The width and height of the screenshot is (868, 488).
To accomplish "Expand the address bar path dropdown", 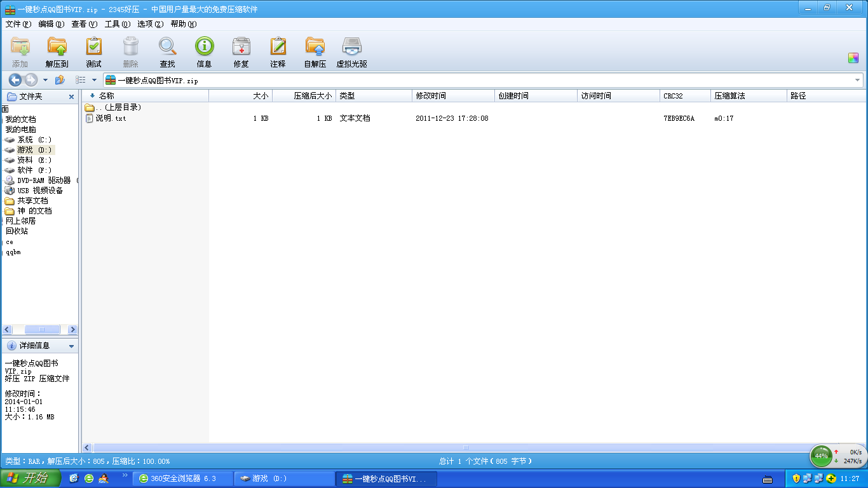I will (x=857, y=80).
